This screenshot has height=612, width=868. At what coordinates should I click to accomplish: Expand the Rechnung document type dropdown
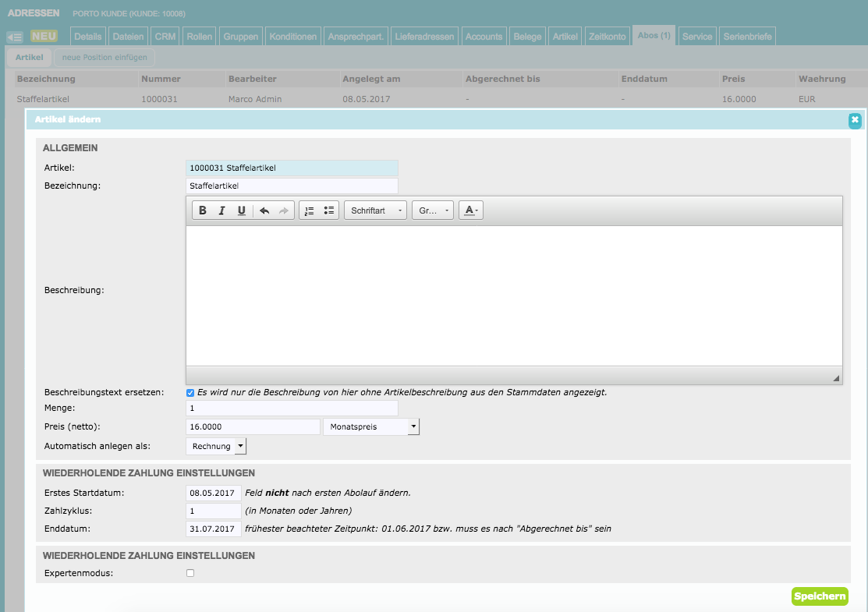(216, 446)
